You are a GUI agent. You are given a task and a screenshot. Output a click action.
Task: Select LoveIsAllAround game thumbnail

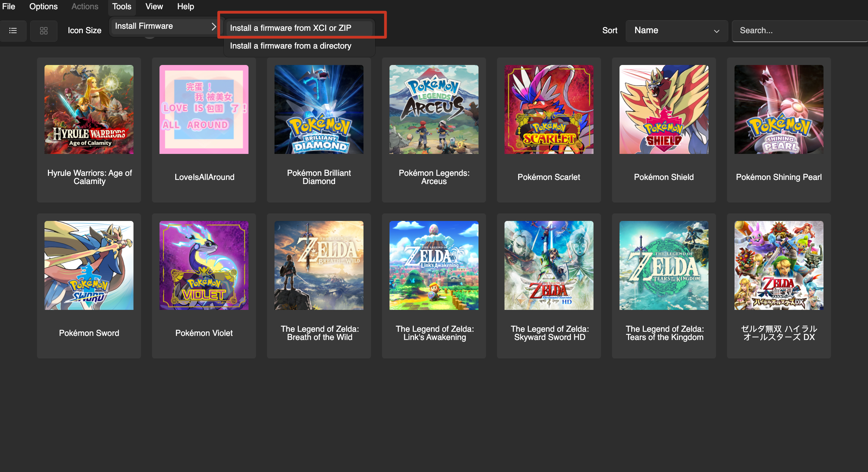204,109
